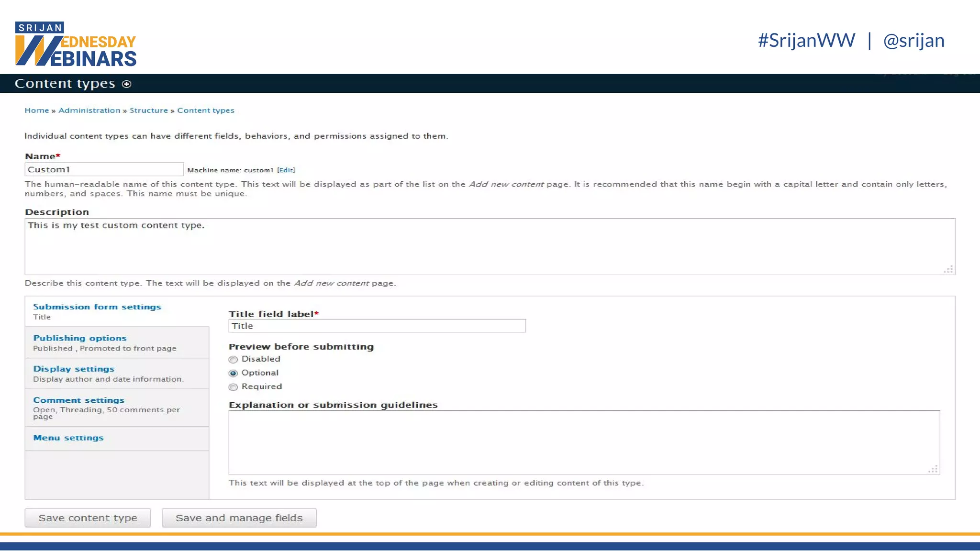The height and width of the screenshot is (551, 980).
Task: Open the Publishing options tab
Action: [79, 338]
